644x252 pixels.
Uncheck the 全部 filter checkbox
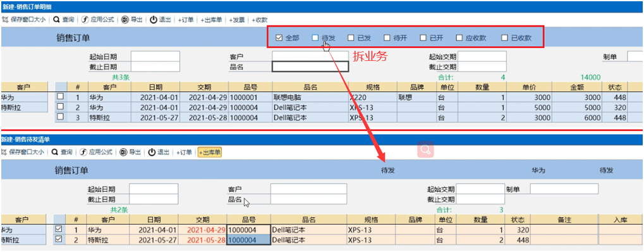279,38
